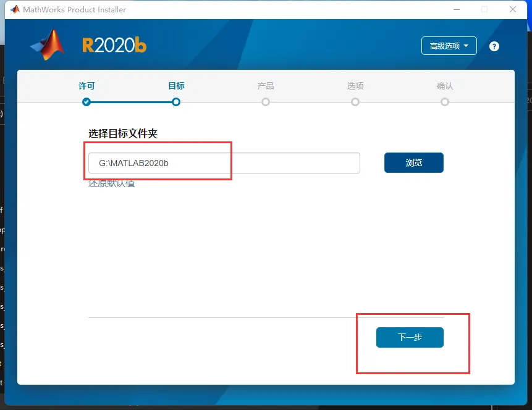Click the R2020b version text
This screenshot has height=410, width=532.
(x=114, y=45)
